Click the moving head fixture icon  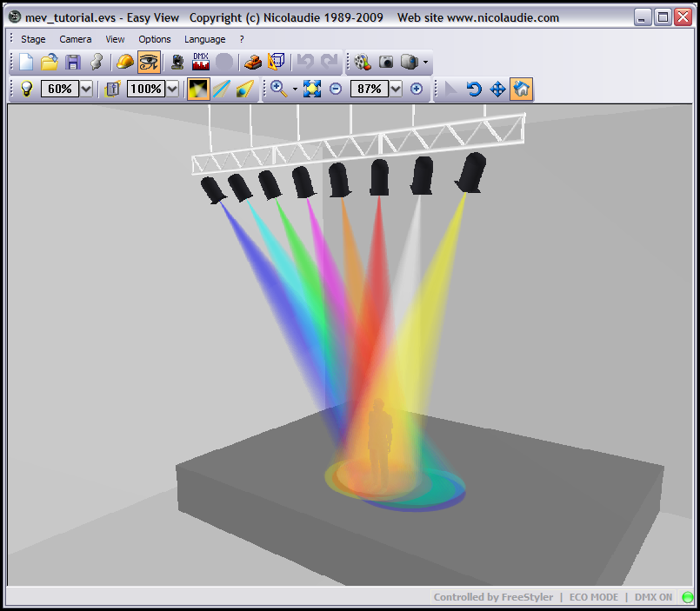pos(177,62)
